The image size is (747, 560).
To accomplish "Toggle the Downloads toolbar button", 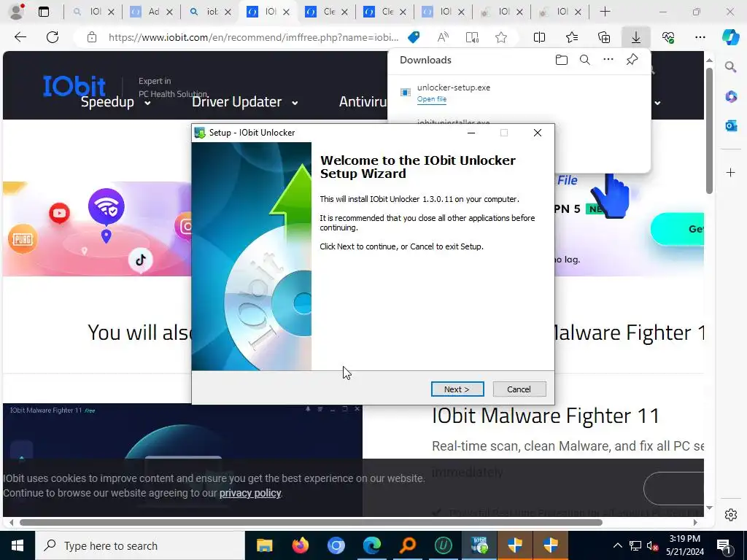I will coord(636,37).
